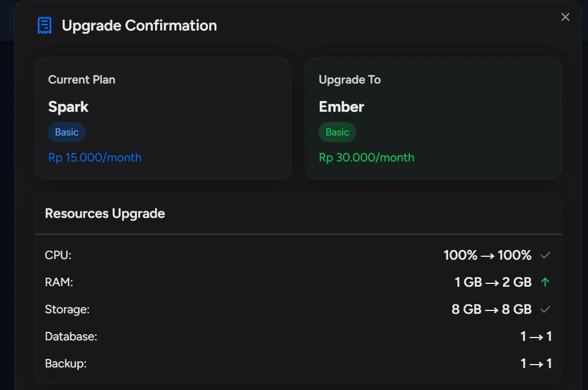Click the Database 1 → 1 value
Viewport: 588px width, 390px height.
[536, 336]
